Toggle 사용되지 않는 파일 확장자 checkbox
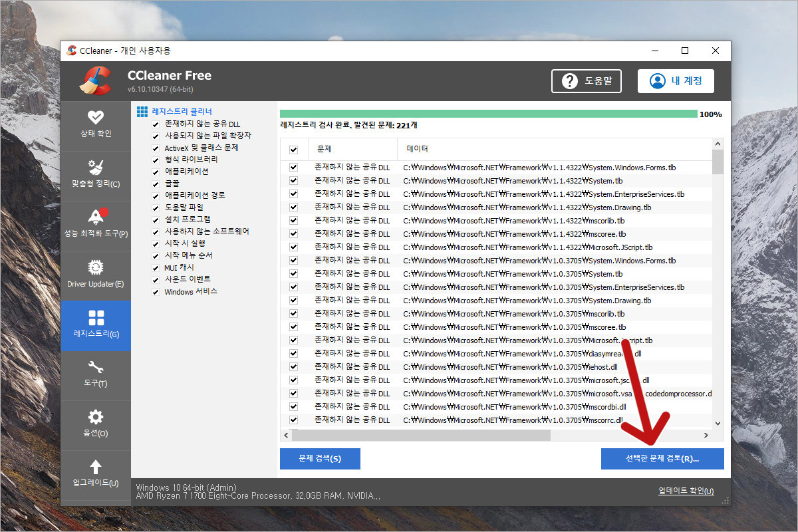 pyautogui.click(x=156, y=136)
